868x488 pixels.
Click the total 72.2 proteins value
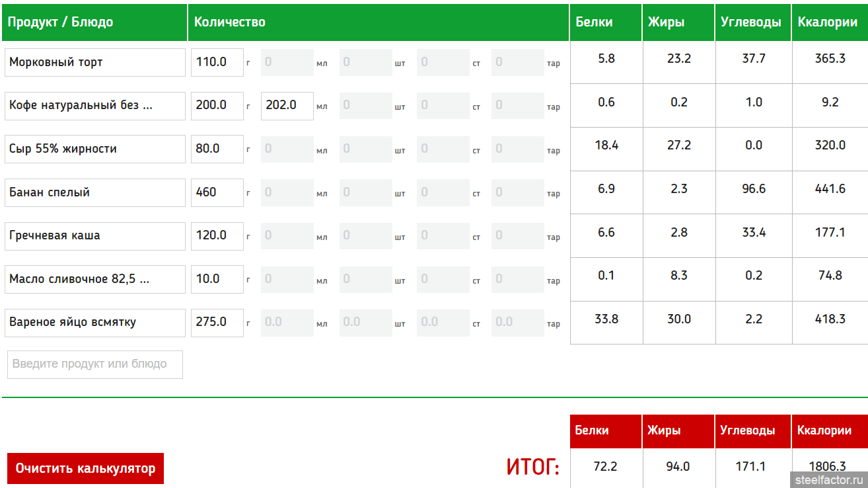pos(606,467)
